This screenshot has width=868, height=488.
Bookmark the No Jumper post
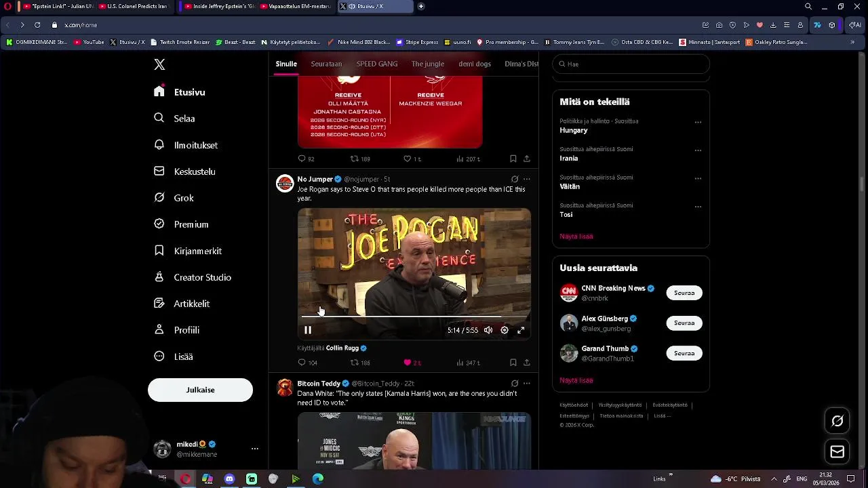[513, 363]
